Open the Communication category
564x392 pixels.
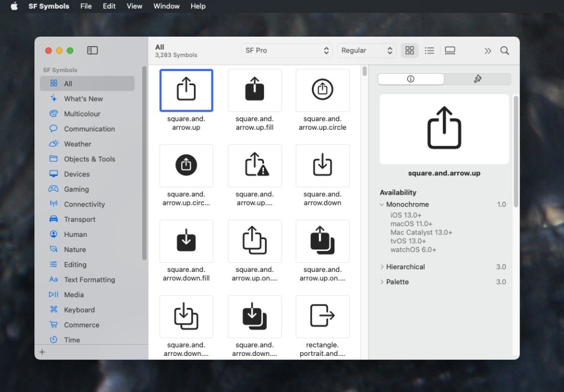87,129
